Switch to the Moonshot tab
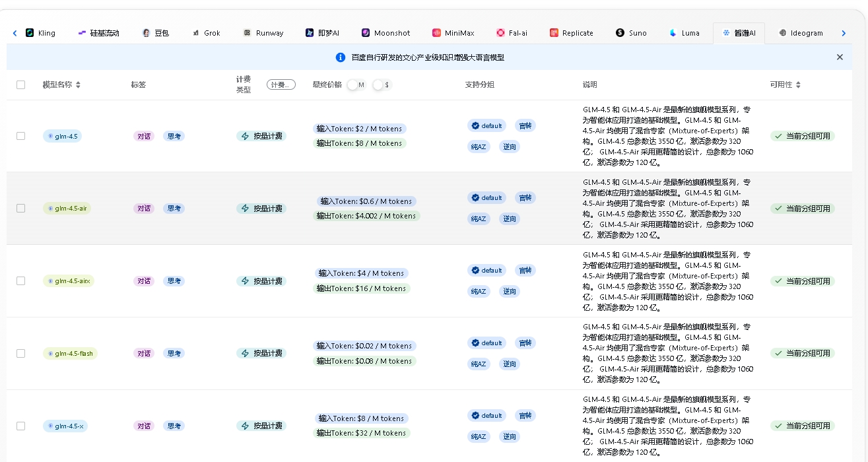 point(385,33)
